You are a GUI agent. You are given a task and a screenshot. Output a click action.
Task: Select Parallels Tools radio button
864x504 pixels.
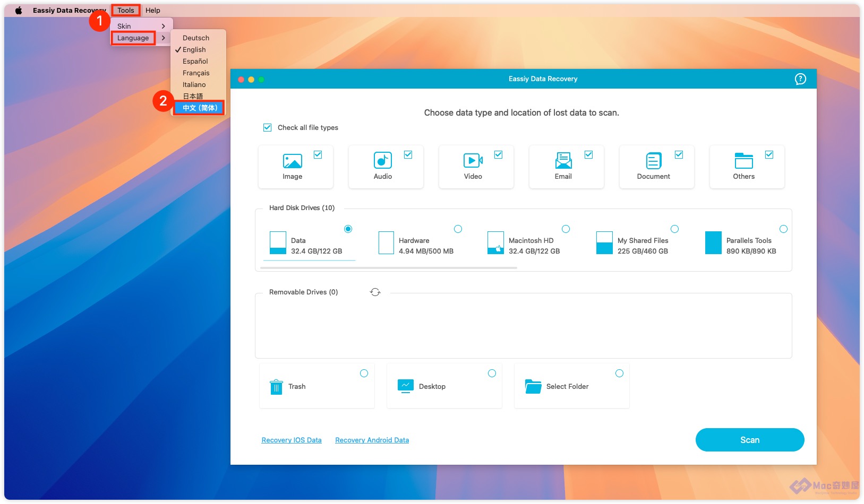coord(784,229)
